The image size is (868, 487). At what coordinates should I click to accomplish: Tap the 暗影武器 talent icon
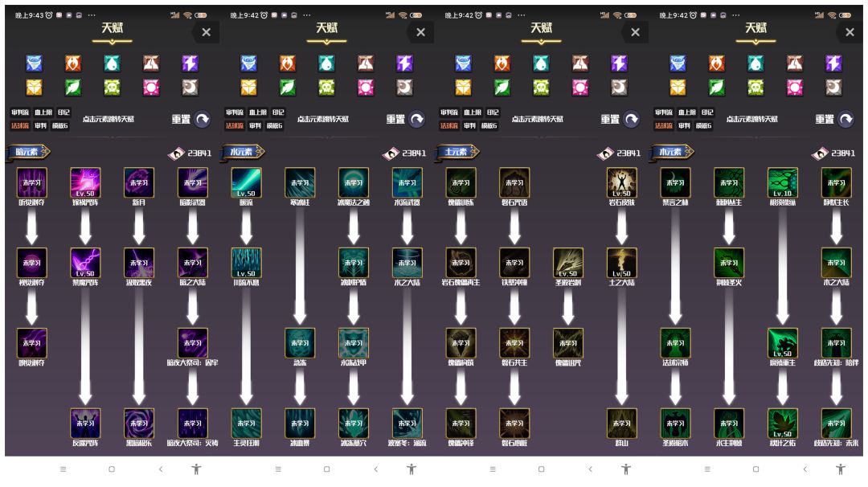coord(192,182)
